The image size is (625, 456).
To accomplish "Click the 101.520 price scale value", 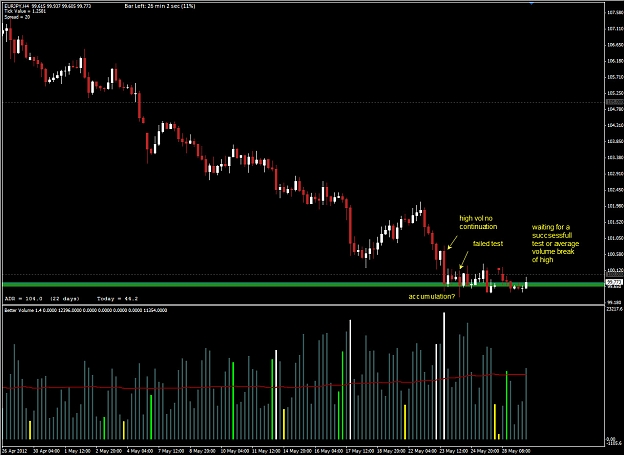I will (615, 222).
